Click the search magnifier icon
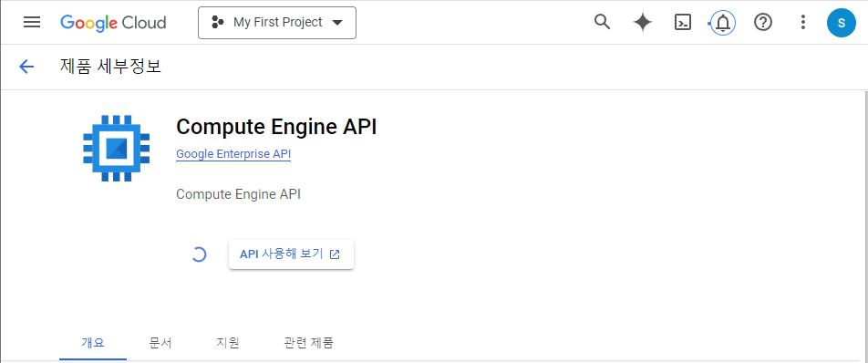The height and width of the screenshot is (363, 868). pyautogui.click(x=602, y=22)
